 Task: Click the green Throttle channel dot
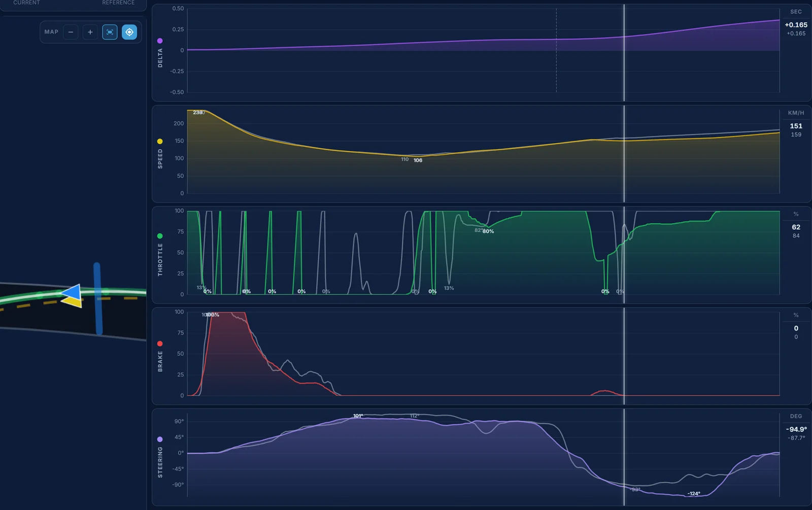tap(160, 236)
